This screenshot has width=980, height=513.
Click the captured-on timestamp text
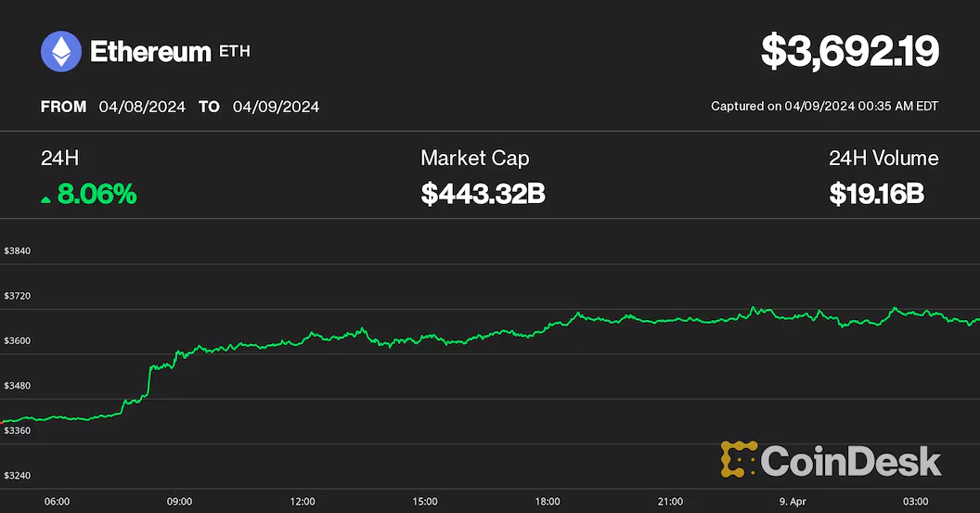[824, 107]
